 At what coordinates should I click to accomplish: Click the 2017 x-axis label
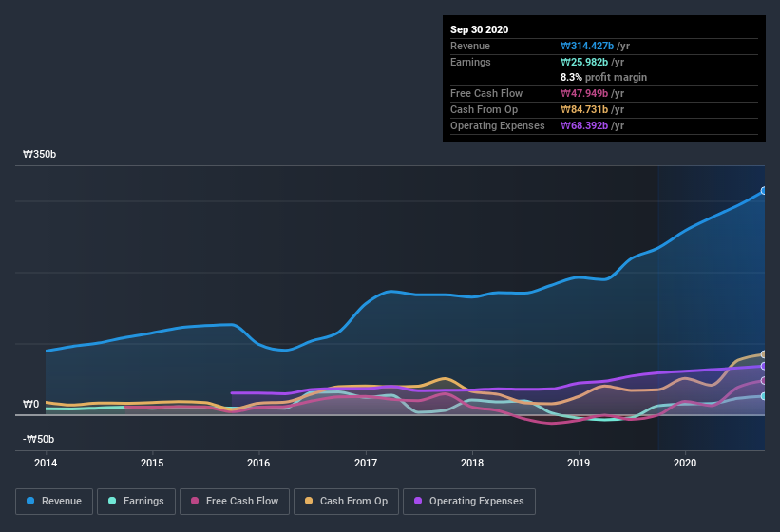[366, 463]
